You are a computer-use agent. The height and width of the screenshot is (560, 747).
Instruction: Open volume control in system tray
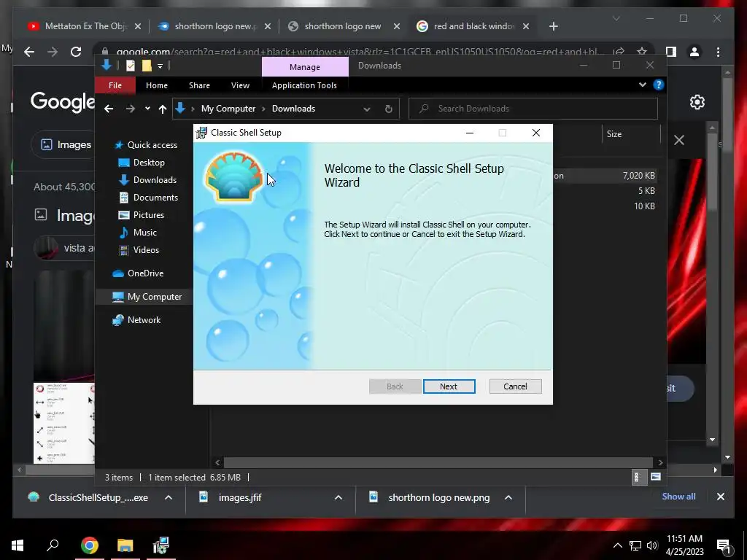[652, 545]
